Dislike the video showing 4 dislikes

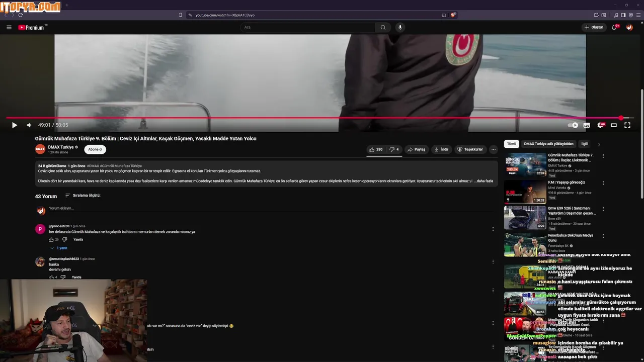[394, 149]
